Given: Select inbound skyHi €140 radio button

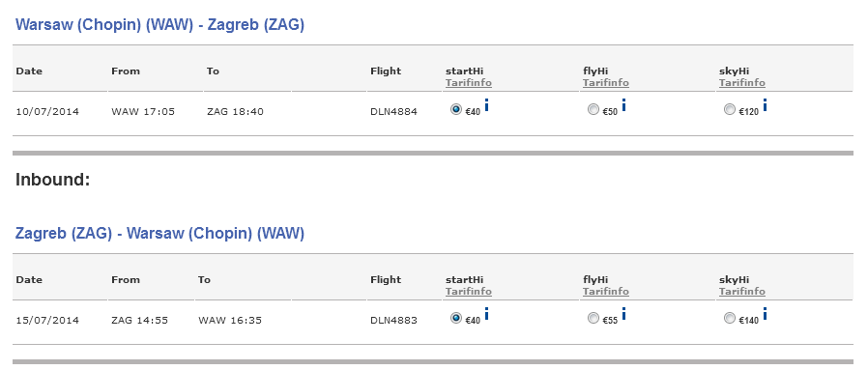Looking at the screenshot, I should point(730,318).
